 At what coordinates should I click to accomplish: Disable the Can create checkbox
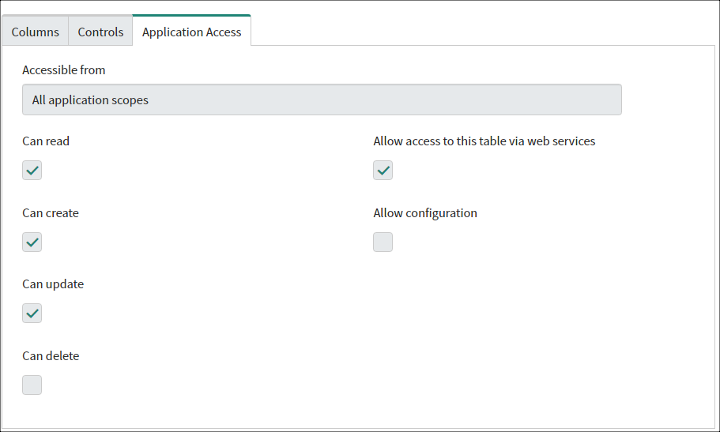coord(32,242)
